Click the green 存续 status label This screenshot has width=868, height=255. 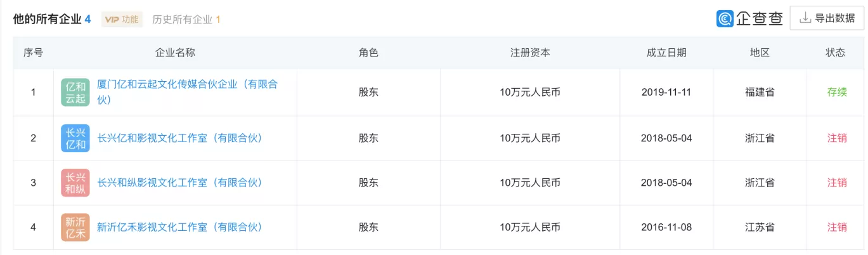837,93
